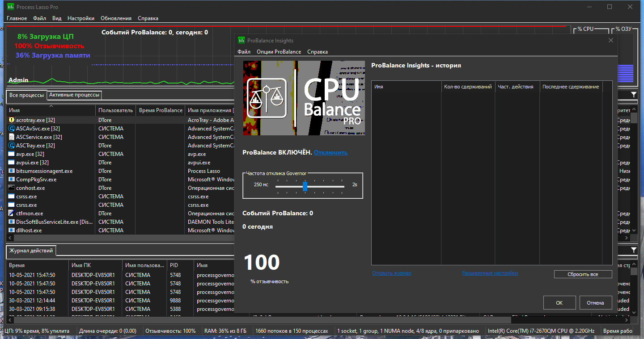Viewport: 644px width, 339px height.
Task: Confirm with the OK button
Action: click(559, 302)
